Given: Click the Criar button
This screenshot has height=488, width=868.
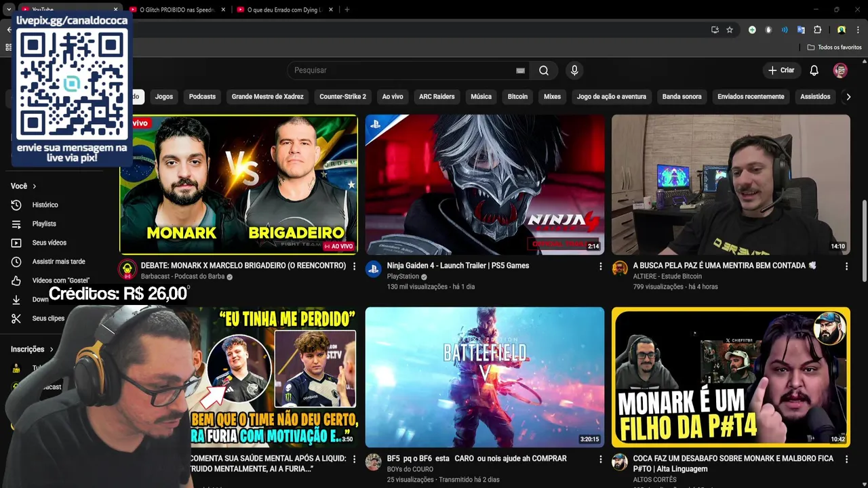Looking at the screenshot, I should 781,70.
